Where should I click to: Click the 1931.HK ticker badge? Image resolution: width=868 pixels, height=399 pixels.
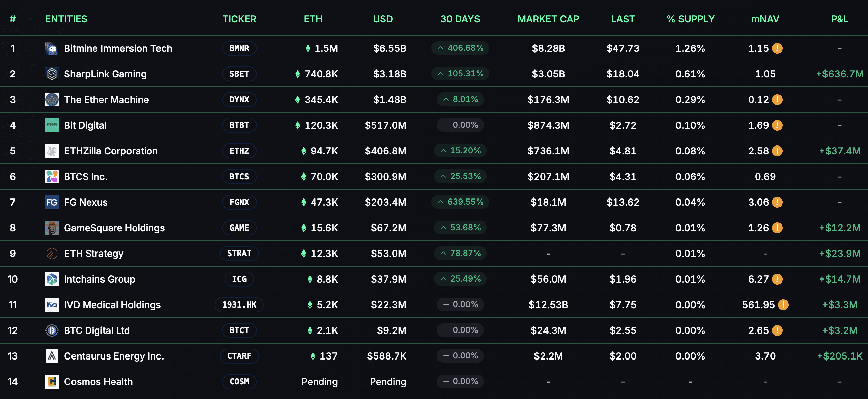pyautogui.click(x=239, y=305)
